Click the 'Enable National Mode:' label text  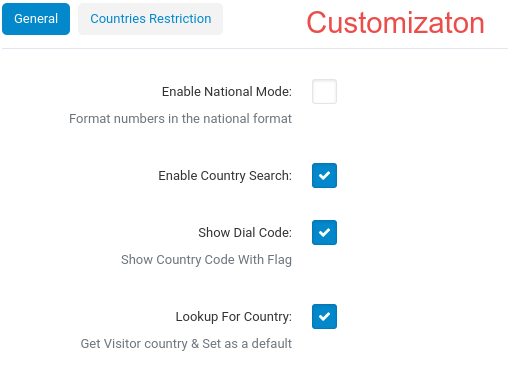[227, 92]
